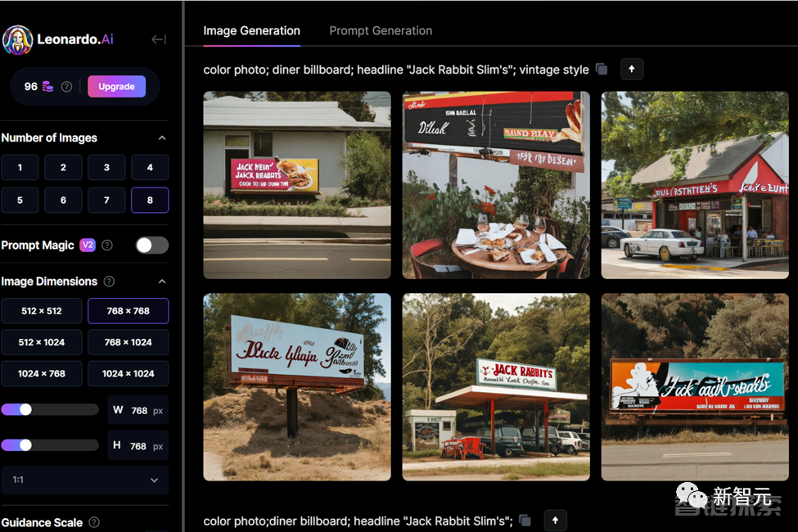Collapse the Number of Images section
798x532 pixels.
[162, 138]
